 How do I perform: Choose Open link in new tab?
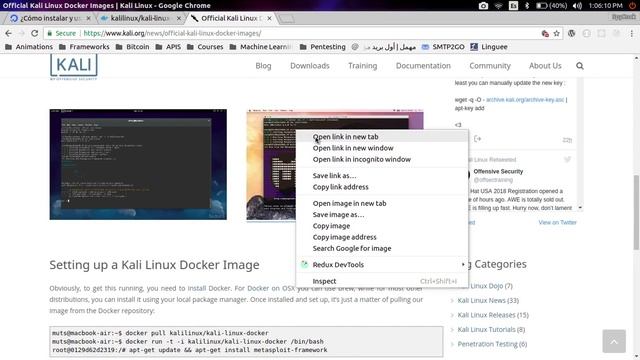(382, 137)
